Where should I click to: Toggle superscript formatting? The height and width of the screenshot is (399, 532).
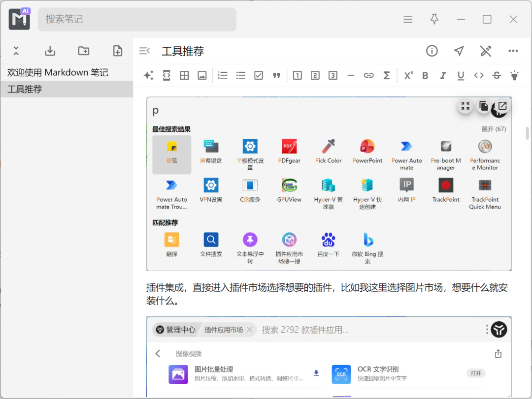coord(408,75)
